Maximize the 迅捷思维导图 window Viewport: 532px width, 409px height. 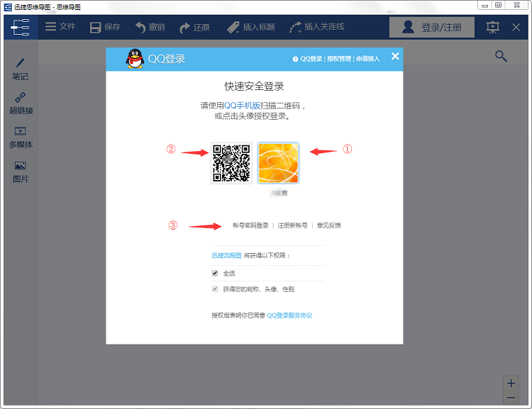tap(499, 5)
